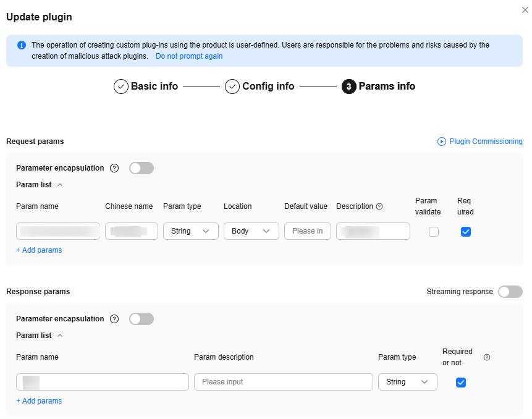
Task: Click the response Param description input field
Action: 283,382
